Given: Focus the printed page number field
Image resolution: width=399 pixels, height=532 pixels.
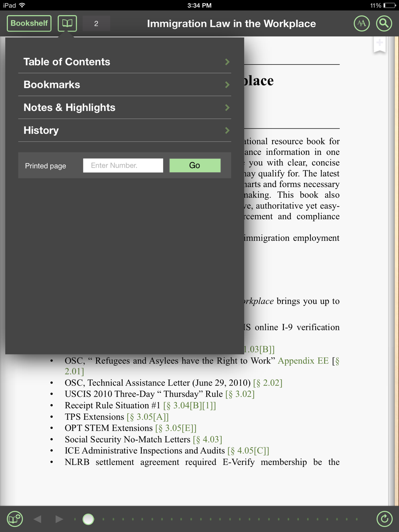Looking at the screenshot, I should [123, 165].
